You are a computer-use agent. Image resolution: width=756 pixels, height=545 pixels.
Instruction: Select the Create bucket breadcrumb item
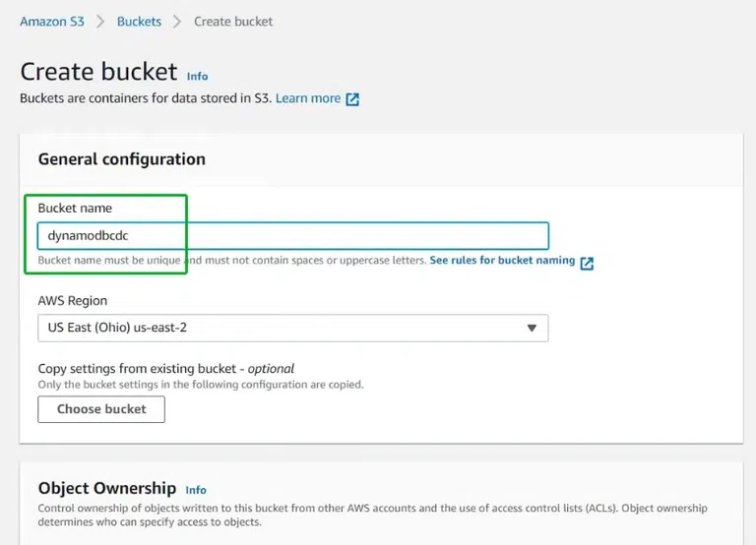233,21
